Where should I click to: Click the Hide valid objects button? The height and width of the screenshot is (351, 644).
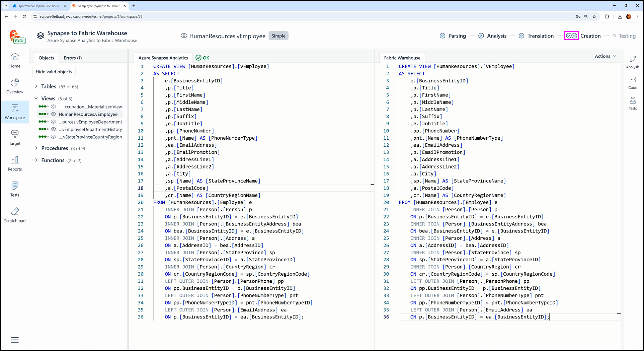coord(54,72)
